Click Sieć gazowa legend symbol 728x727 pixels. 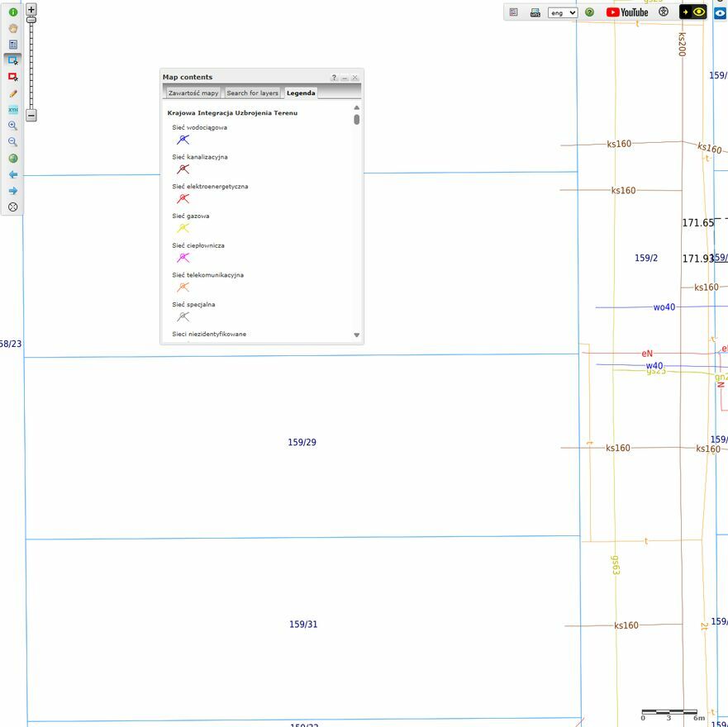point(183,228)
